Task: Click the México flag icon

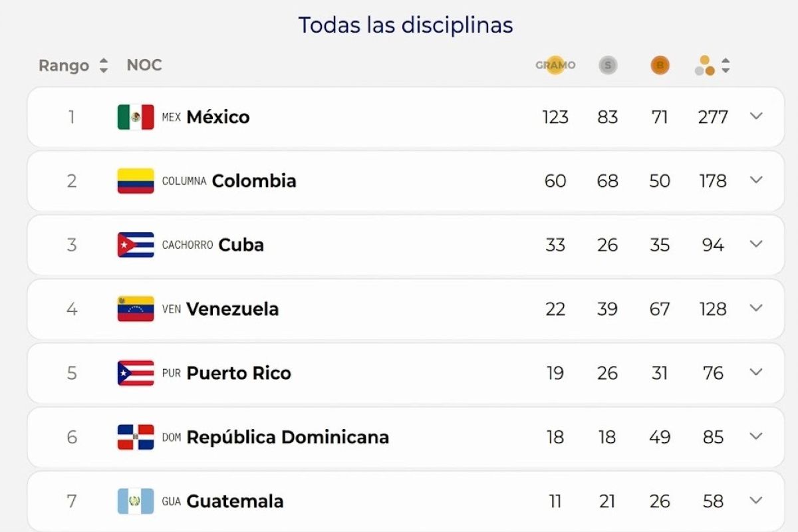Action: tap(136, 117)
